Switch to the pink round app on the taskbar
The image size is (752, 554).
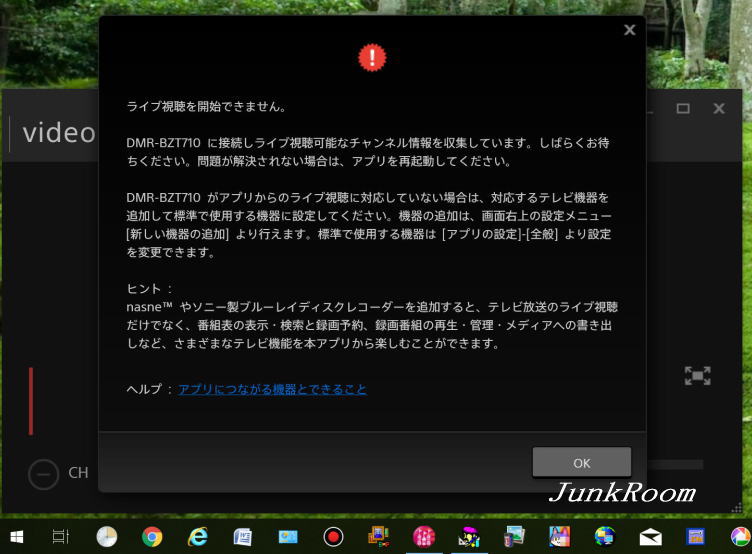[x=424, y=537]
